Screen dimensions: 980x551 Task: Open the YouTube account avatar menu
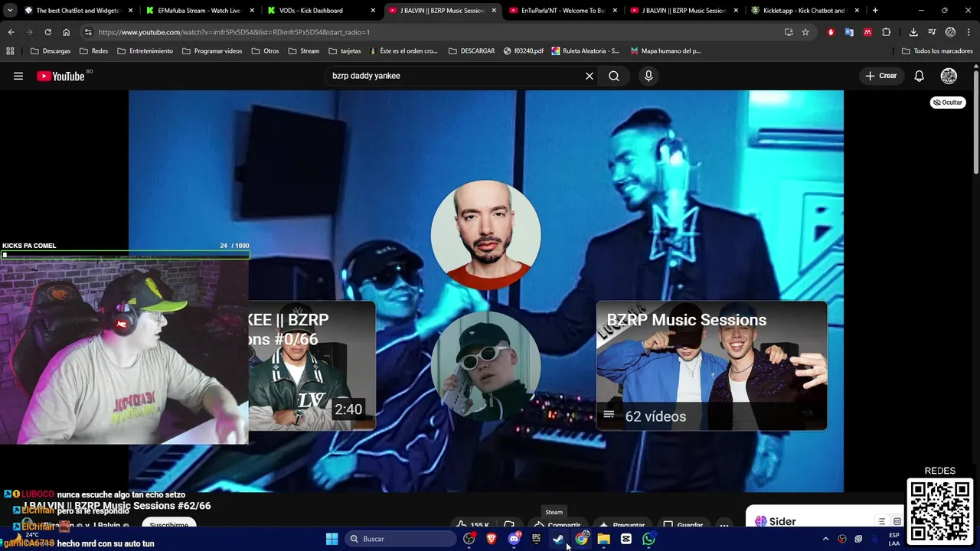(x=949, y=76)
